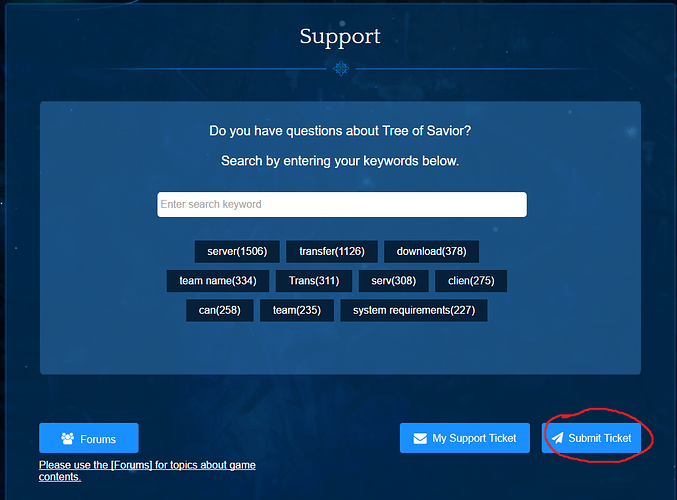The image size is (677, 500).
Task: Click the Support page heading
Action: pyautogui.click(x=339, y=36)
